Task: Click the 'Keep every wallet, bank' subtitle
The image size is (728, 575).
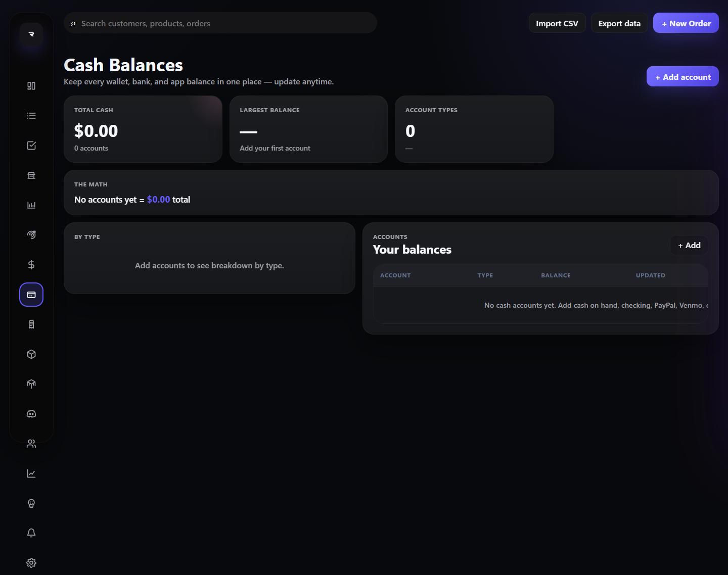Action: (199, 82)
